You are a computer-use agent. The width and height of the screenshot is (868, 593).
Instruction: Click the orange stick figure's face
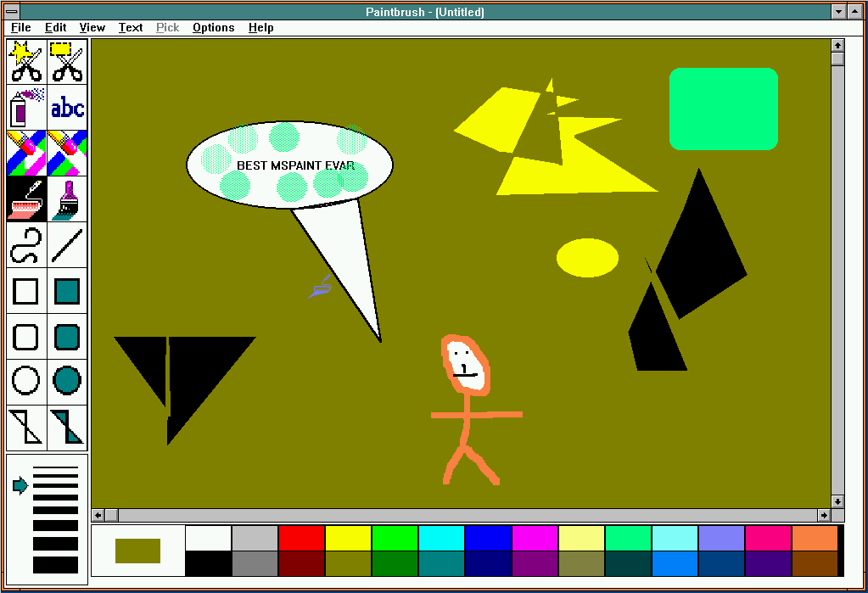coord(465,366)
